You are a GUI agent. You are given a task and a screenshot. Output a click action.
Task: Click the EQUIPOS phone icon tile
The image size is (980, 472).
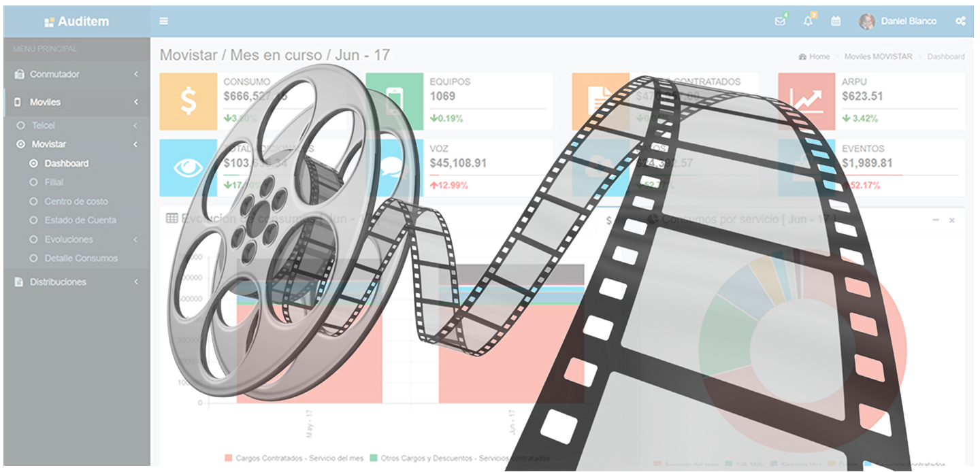[395, 101]
